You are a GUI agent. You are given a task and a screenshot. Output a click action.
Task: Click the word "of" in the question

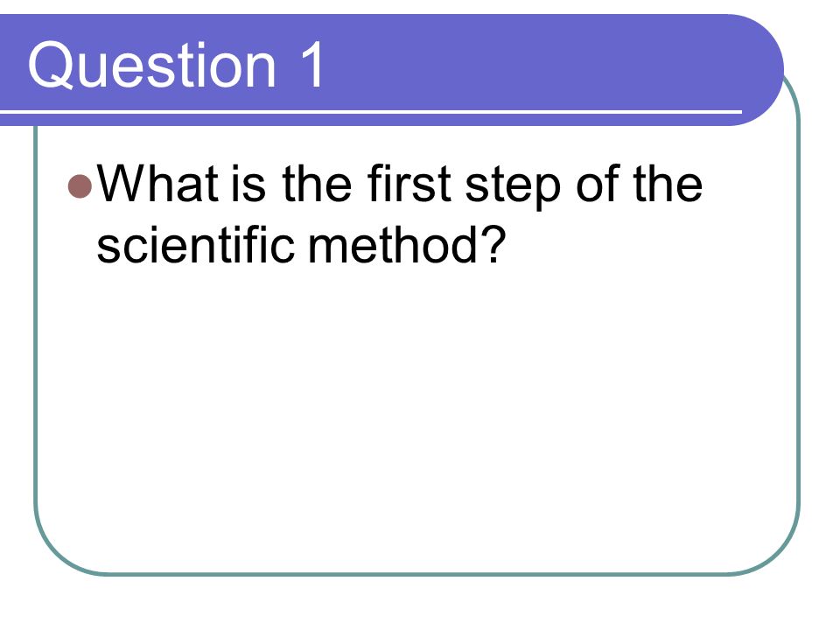click(x=598, y=183)
